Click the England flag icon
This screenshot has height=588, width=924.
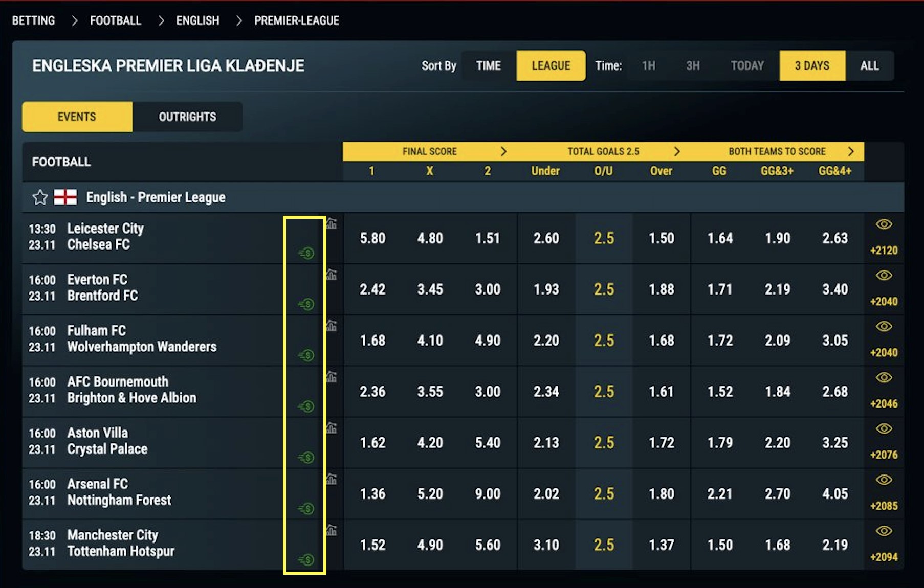(65, 197)
